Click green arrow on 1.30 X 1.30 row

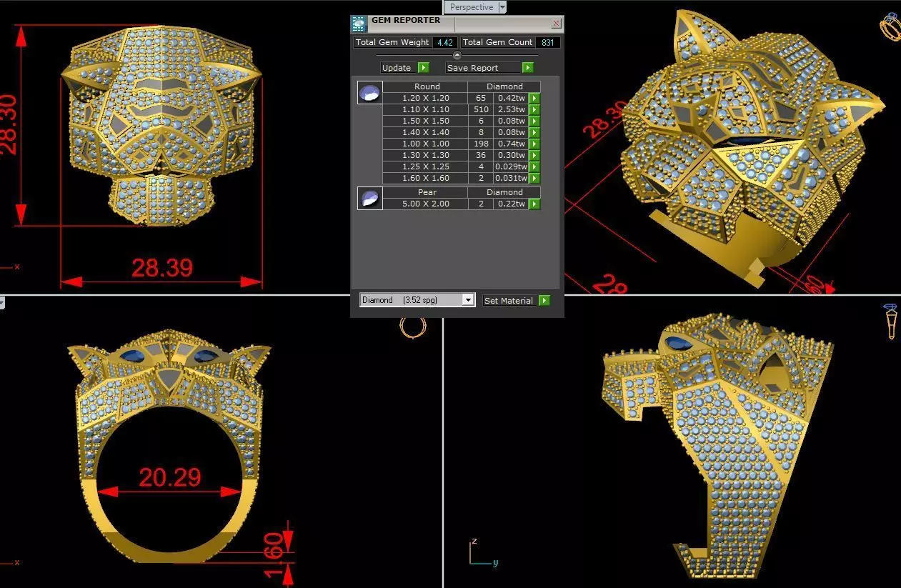(534, 155)
